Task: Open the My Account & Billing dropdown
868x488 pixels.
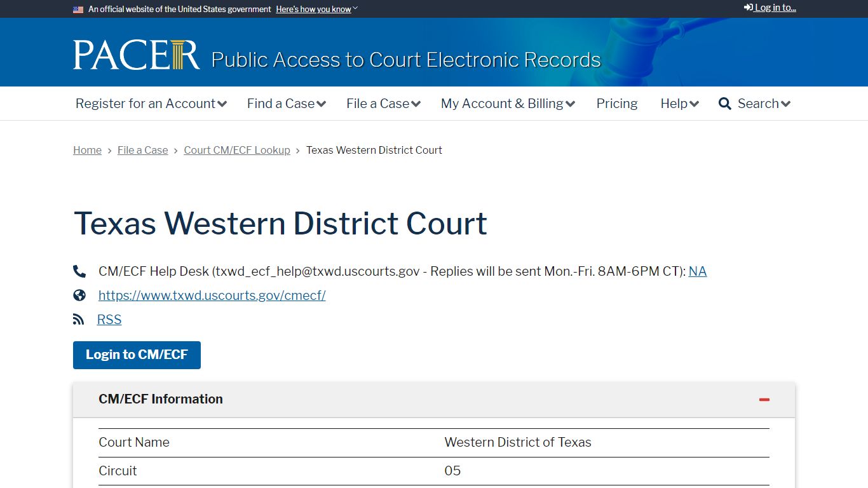Action: (508, 104)
